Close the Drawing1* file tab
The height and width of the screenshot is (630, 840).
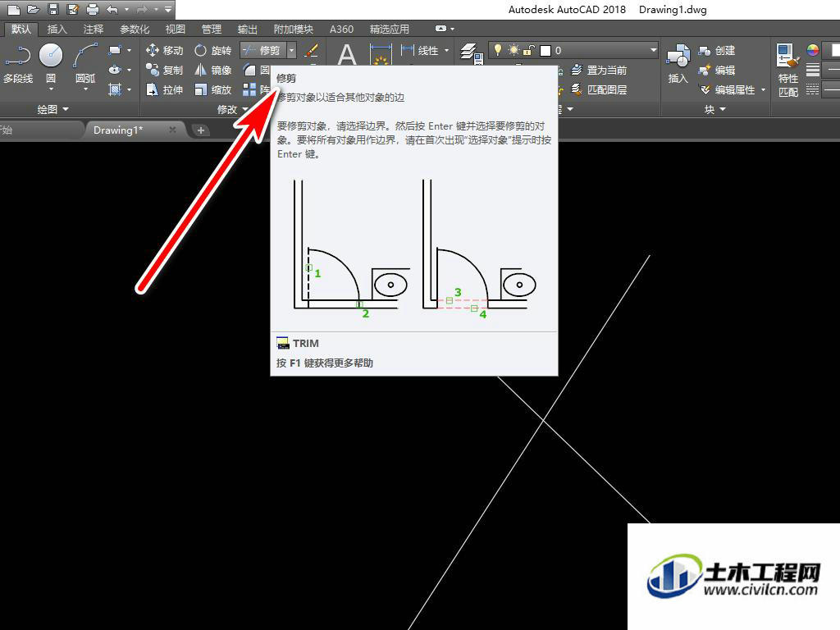click(172, 130)
